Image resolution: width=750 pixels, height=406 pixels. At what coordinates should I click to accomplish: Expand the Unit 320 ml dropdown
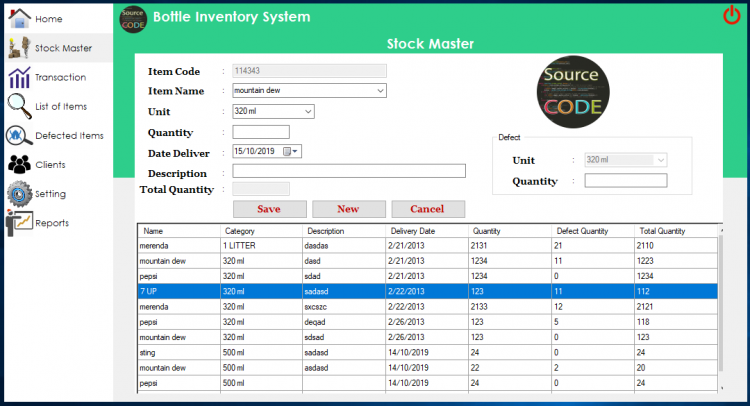tap(308, 111)
